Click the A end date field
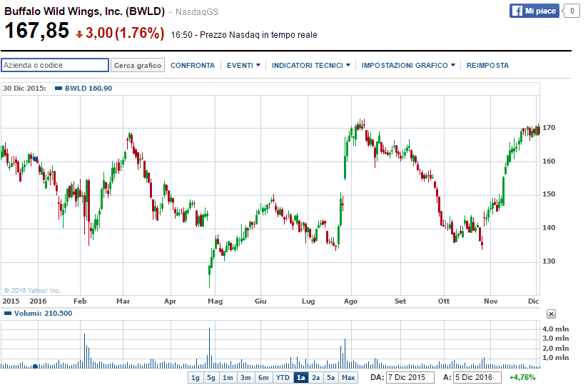588x385 pixels. 477,377
